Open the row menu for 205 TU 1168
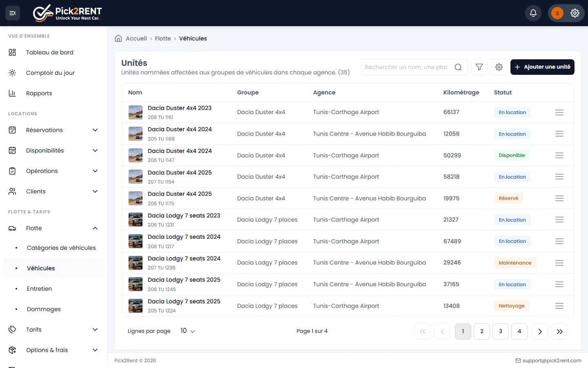This screenshot has width=588, height=368. 559,134
